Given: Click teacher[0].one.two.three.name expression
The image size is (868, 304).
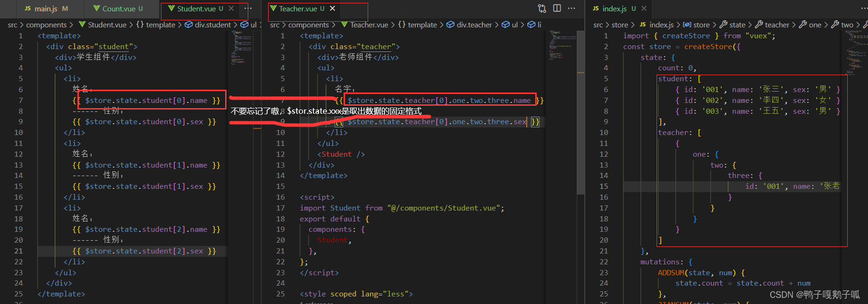Looking at the screenshot, I should 439,101.
